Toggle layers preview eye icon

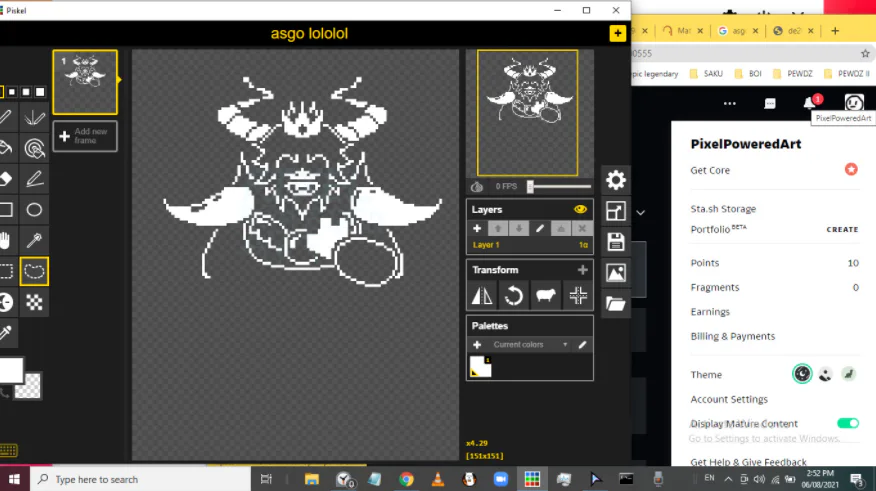(580, 209)
